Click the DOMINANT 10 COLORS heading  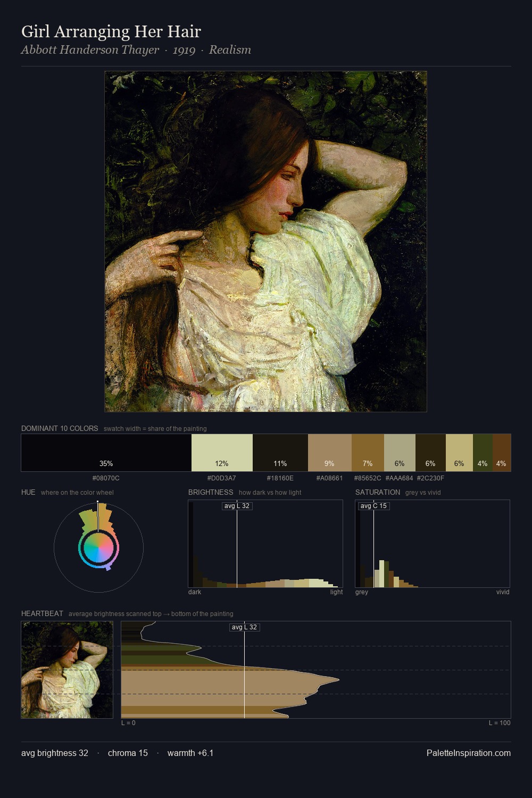(x=60, y=428)
